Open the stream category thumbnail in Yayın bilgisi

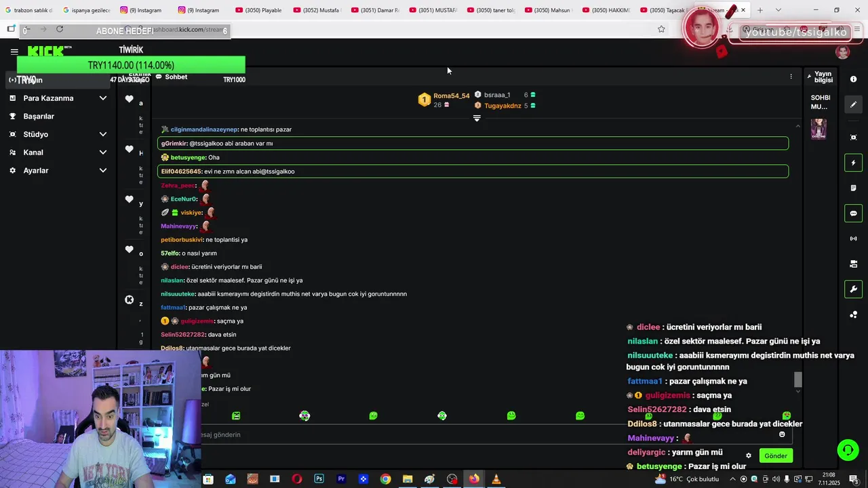click(818, 129)
